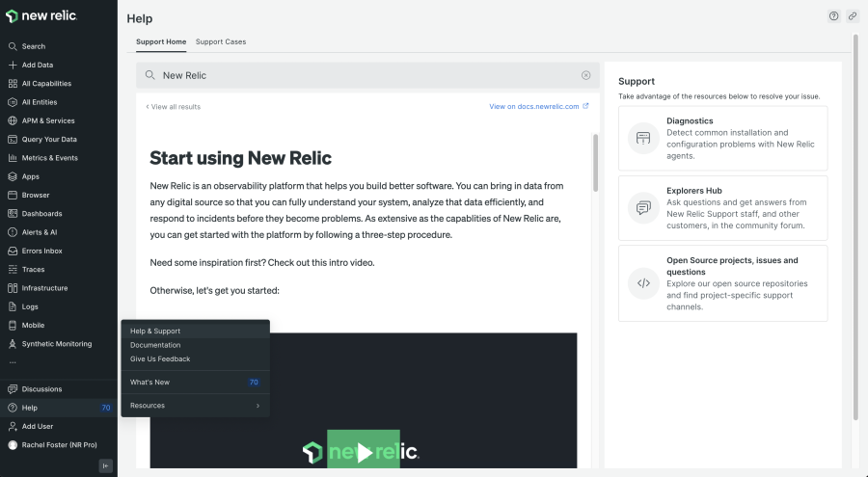Go back via View all results
The width and height of the screenshot is (868, 477).
(x=174, y=107)
